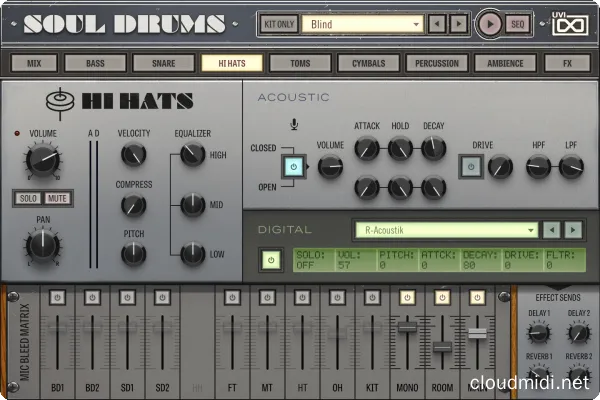Open the R-Acoustik digital sample dropdown
The width and height of the screenshot is (600, 400).
(446, 230)
